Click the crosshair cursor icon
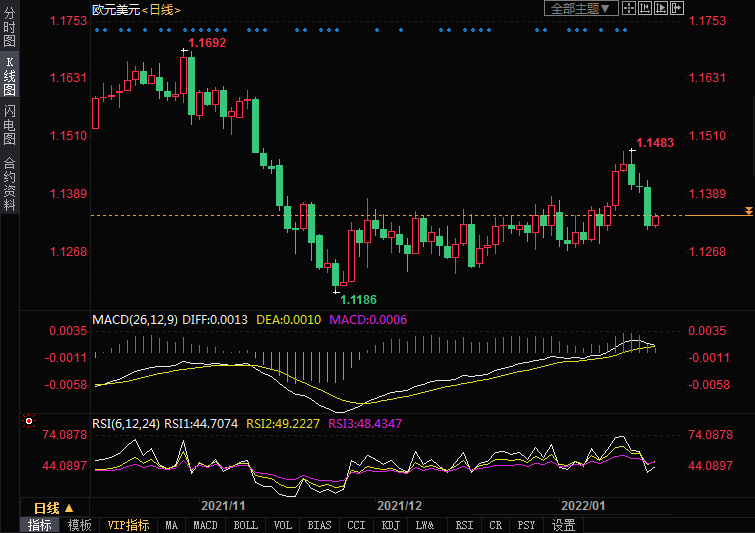 pyautogui.click(x=627, y=8)
